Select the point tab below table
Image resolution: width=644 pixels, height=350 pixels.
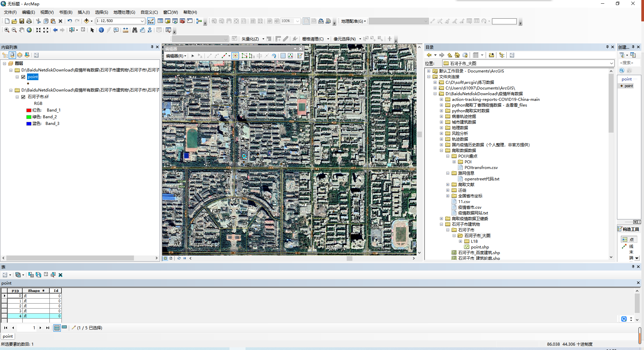coord(8,336)
